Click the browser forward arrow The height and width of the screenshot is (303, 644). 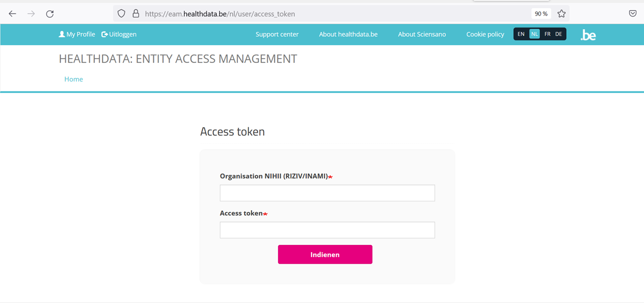(31, 14)
